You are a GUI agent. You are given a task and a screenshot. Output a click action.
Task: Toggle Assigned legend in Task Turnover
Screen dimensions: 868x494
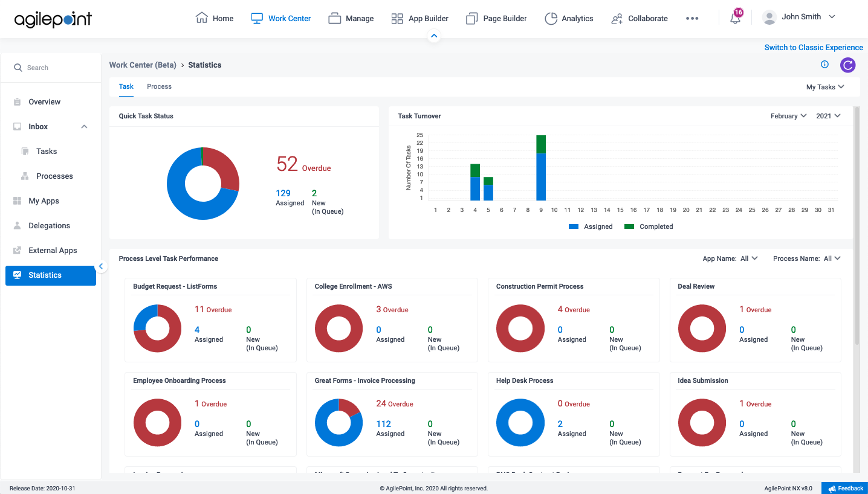(x=591, y=226)
